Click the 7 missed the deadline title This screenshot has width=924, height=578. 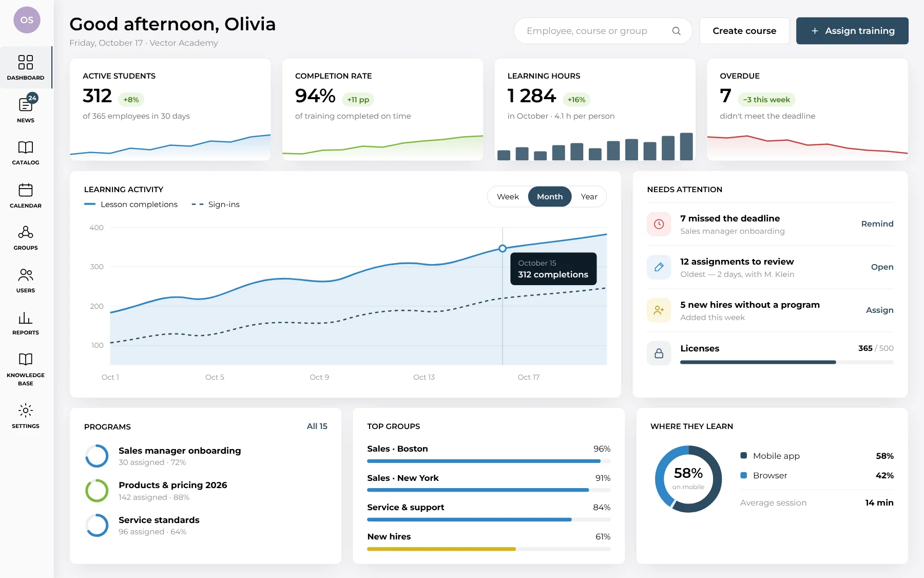point(730,218)
